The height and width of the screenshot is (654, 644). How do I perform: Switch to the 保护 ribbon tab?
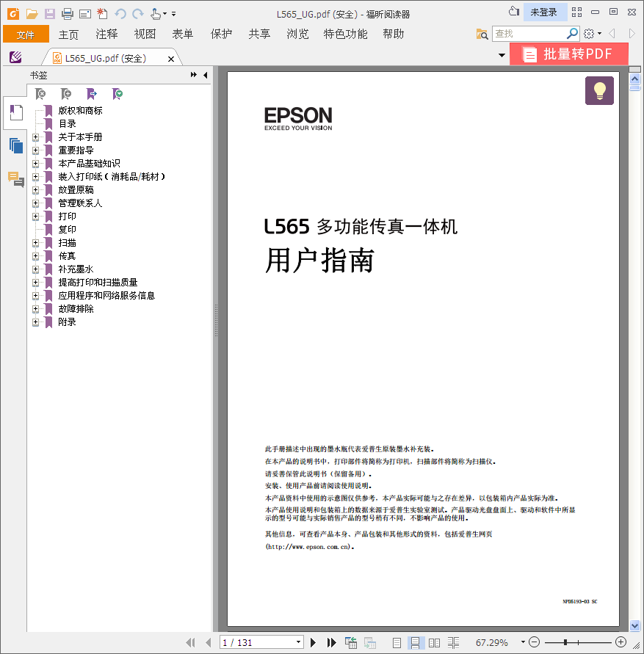coord(221,34)
